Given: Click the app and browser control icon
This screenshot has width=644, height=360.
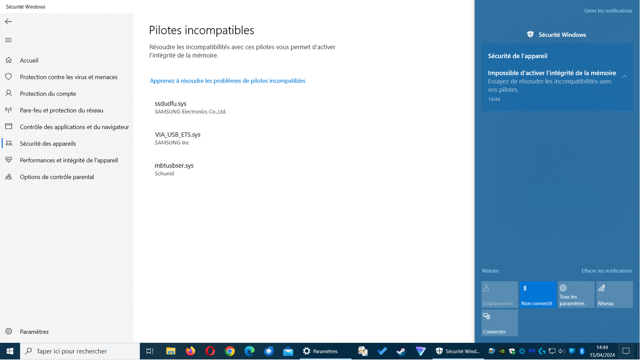Looking at the screenshot, I should tap(9, 127).
